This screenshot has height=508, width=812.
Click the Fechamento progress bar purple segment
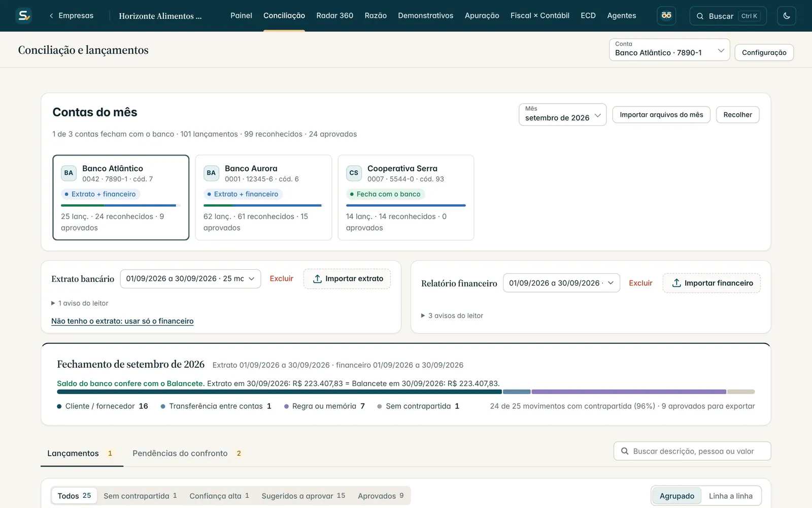[x=629, y=392]
